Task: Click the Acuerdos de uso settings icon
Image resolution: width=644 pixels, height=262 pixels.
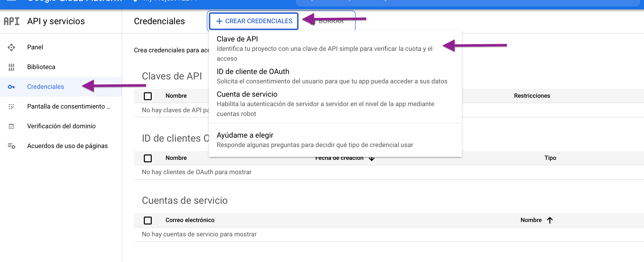Action: tap(11, 146)
